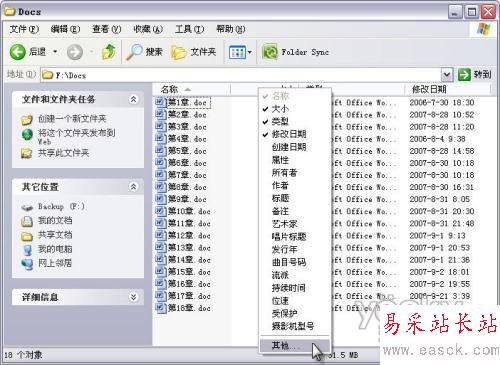Click the address field showing F:\Docs
This screenshot has height=365, width=500.
tap(241, 75)
